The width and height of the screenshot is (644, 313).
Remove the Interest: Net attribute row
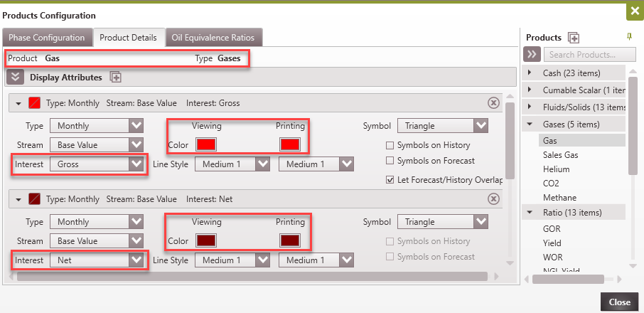[493, 199]
